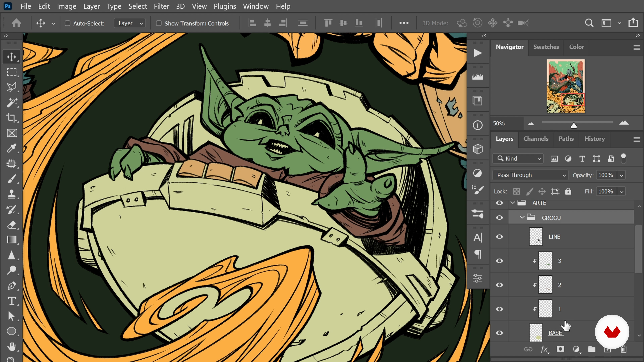
Task: Hide the GROGU group
Action: click(x=499, y=218)
